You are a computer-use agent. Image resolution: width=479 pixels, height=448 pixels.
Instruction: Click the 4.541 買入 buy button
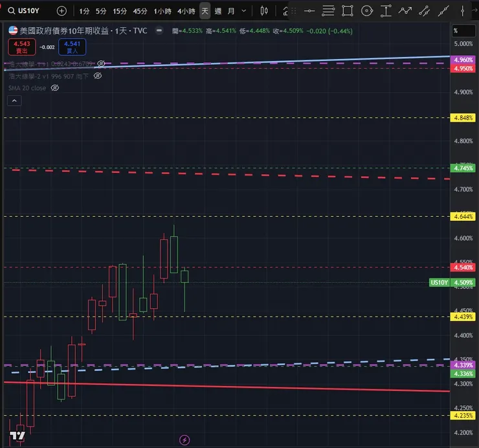click(72, 47)
